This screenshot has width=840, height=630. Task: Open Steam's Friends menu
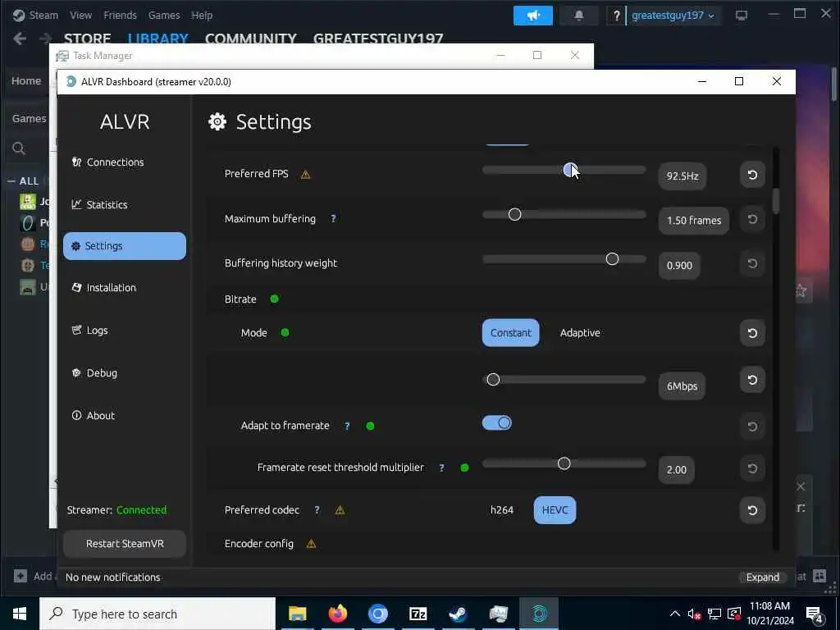click(120, 16)
